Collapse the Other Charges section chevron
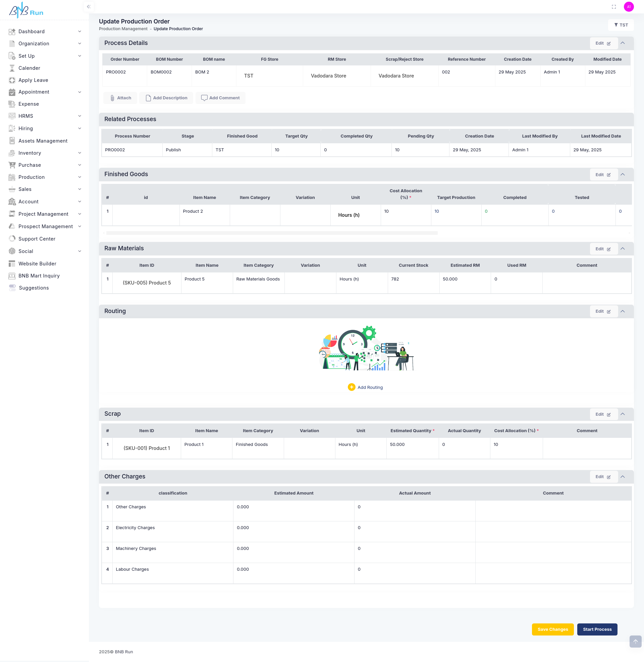Image resolution: width=644 pixels, height=662 pixels. coord(622,477)
